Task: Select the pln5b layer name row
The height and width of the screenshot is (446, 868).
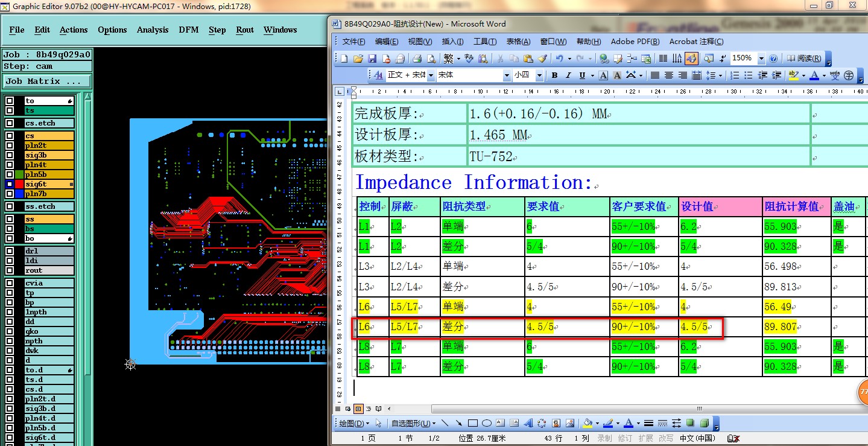Action: pyautogui.click(x=49, y=174)
